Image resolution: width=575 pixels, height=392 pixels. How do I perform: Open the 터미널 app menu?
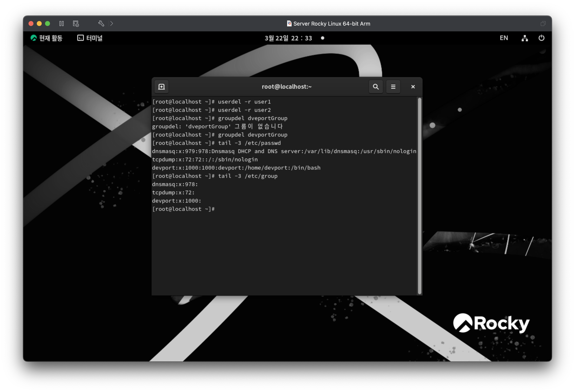(90, 38)
